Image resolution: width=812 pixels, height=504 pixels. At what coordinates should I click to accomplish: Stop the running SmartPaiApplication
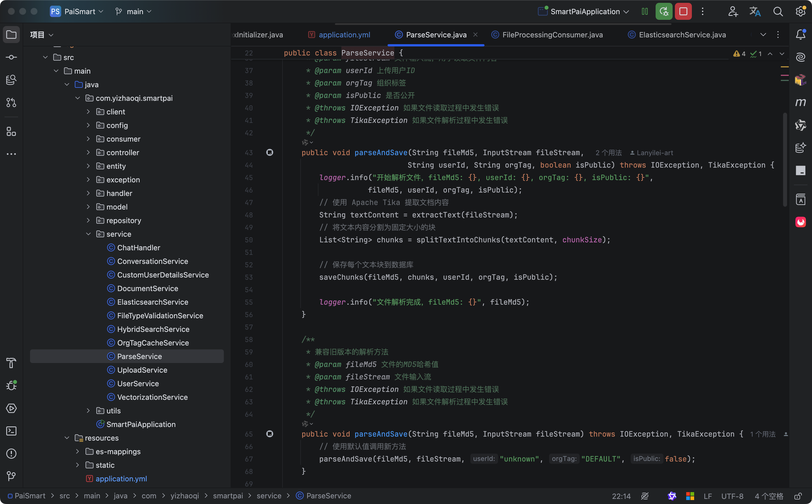tap(683, 12)
